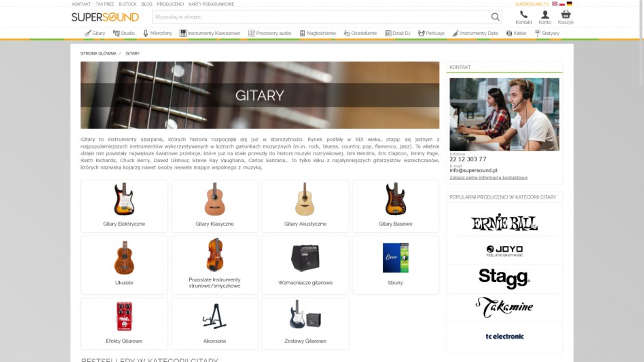
Task: Open the Gitary Elektryczne category tile
Action: click(x=124, y=206)
